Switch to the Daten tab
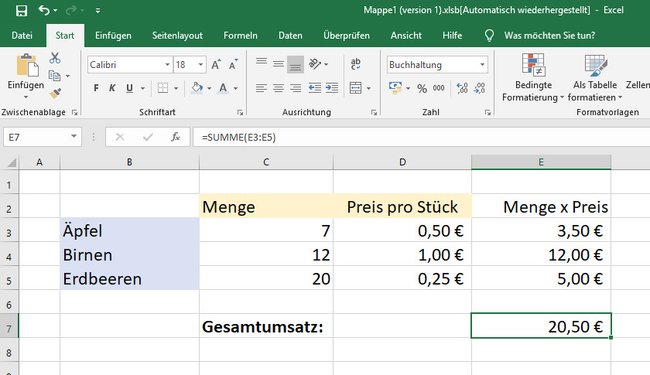Viewport: 650px width, 375px height. [290, 36]
